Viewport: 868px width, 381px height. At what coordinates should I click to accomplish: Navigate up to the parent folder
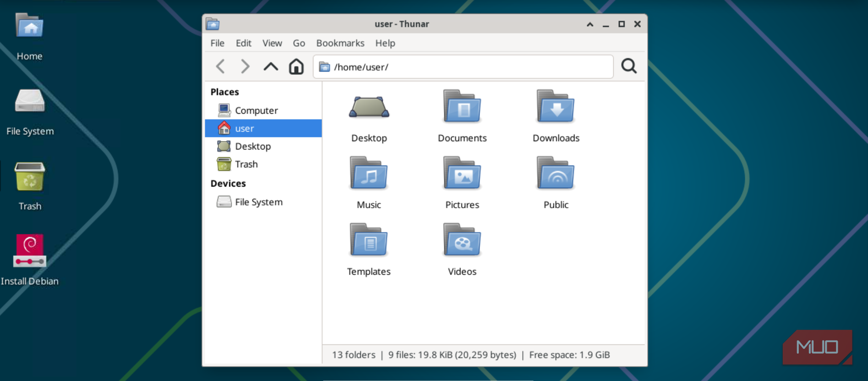[x=271, y=66]
